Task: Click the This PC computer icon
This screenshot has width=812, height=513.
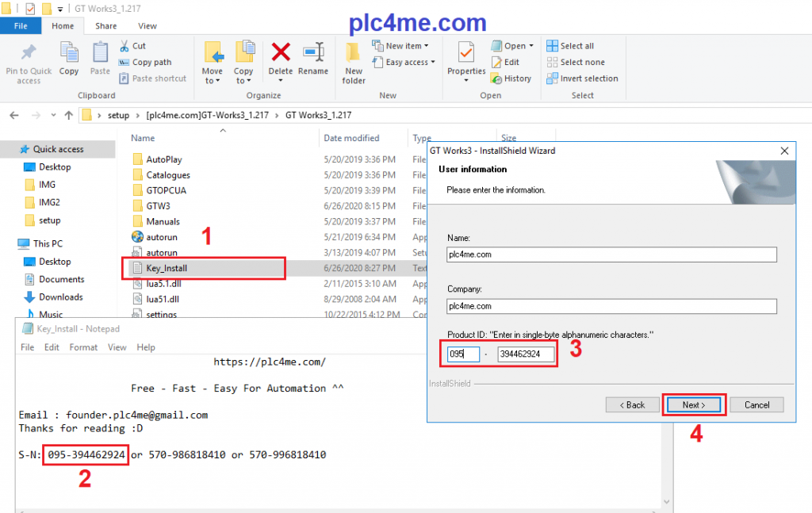Action: point(24,243)
